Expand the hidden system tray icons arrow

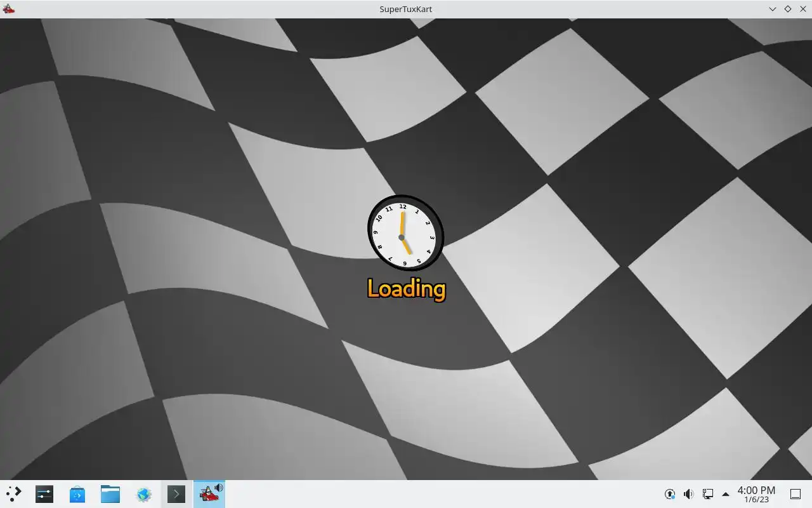pos(726,494)
